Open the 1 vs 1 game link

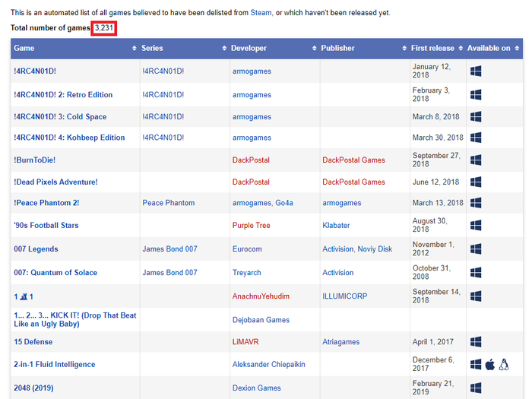point(24,296)
